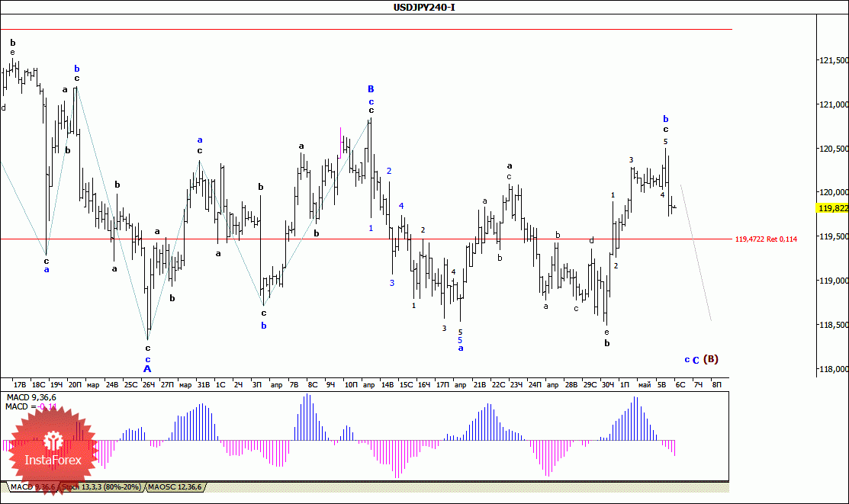Click the MACD 9,36,6 indicator caption

click(31, 398)
